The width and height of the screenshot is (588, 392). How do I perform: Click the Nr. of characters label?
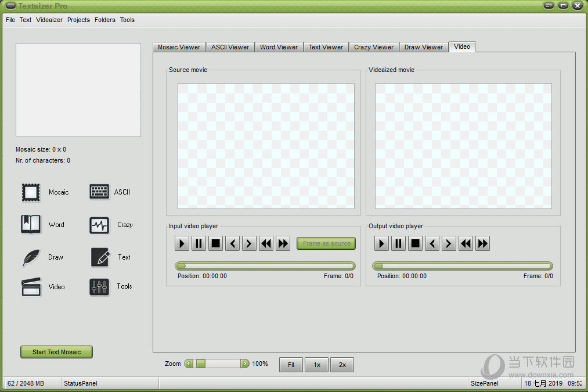click(43, 160)
